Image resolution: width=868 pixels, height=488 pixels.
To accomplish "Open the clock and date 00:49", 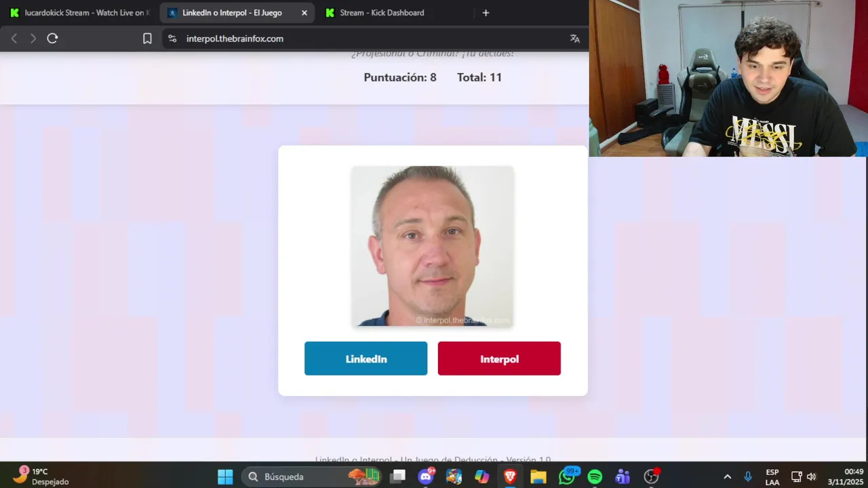I will pyautogui.click(x=845, y=476).
